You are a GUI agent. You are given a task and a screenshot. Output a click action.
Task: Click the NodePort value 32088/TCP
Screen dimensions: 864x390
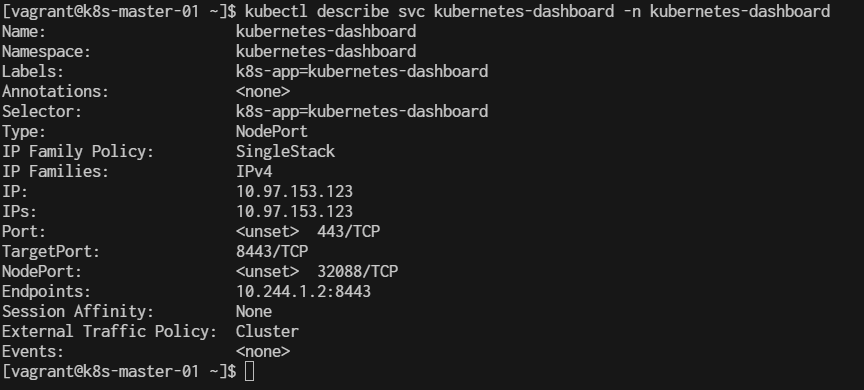(x=358, y=272)
